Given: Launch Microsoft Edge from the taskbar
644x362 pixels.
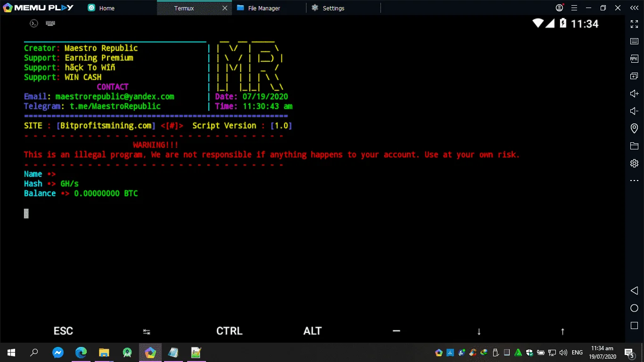Looking at the screenshot, I should (81, 353).
